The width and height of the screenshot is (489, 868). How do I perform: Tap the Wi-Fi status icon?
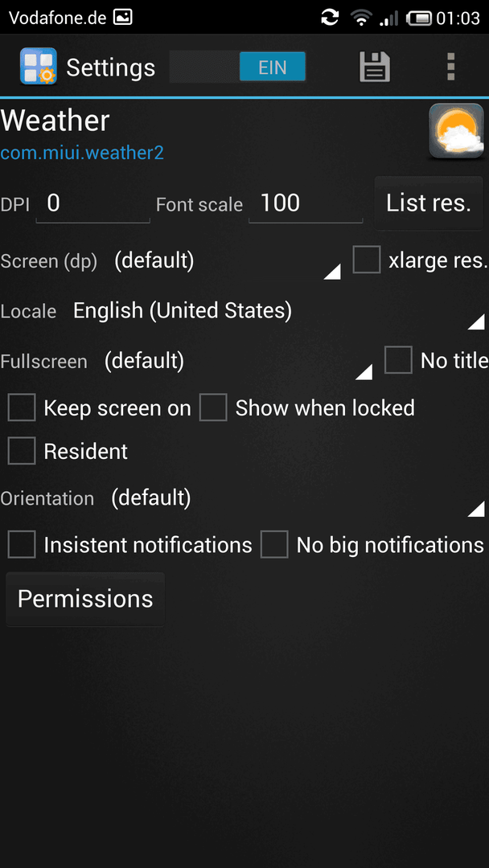361,18
